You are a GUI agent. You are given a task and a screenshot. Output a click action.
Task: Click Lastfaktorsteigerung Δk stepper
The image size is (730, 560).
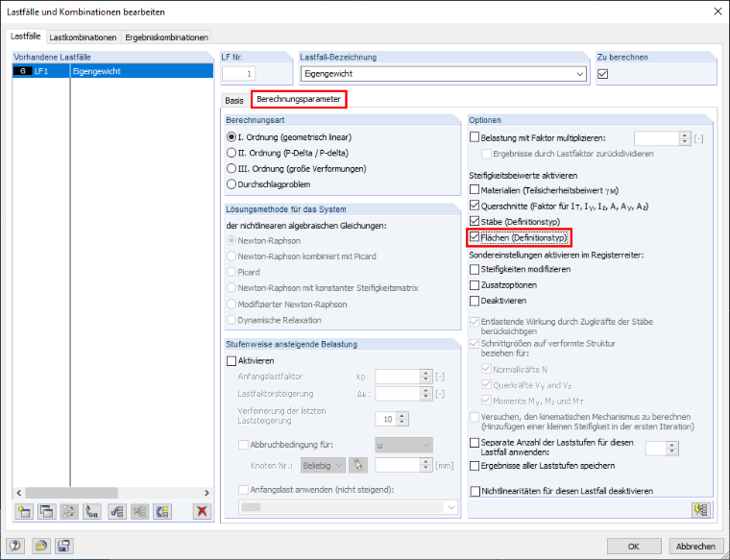coord(426,394)
